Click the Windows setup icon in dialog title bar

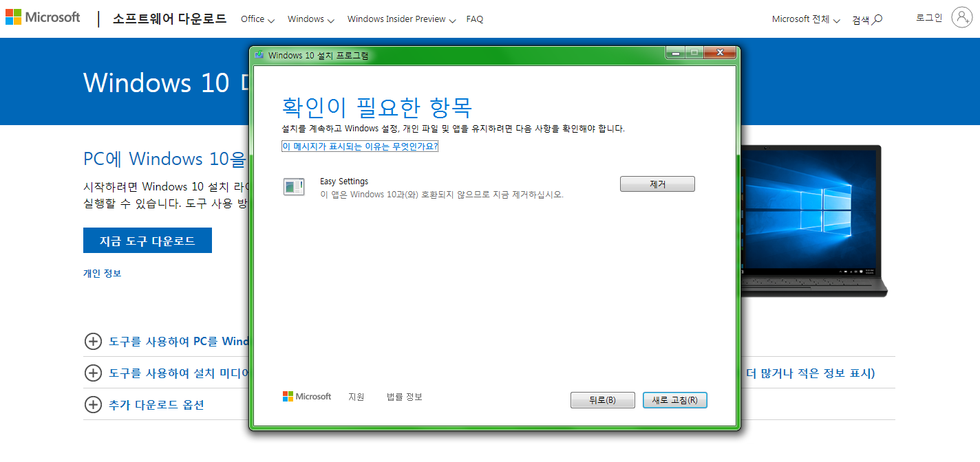259,55
